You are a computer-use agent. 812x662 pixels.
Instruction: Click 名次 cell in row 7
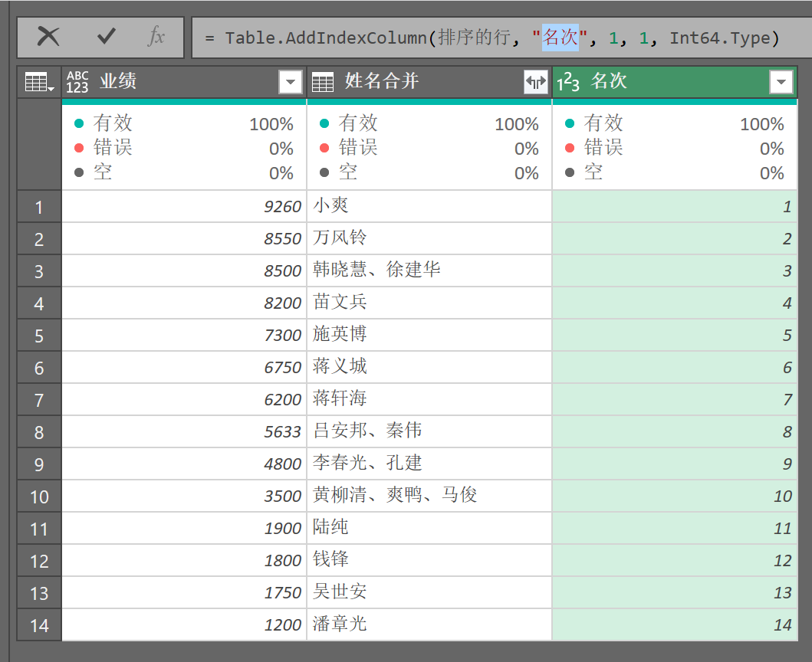(x=675, y=400)
